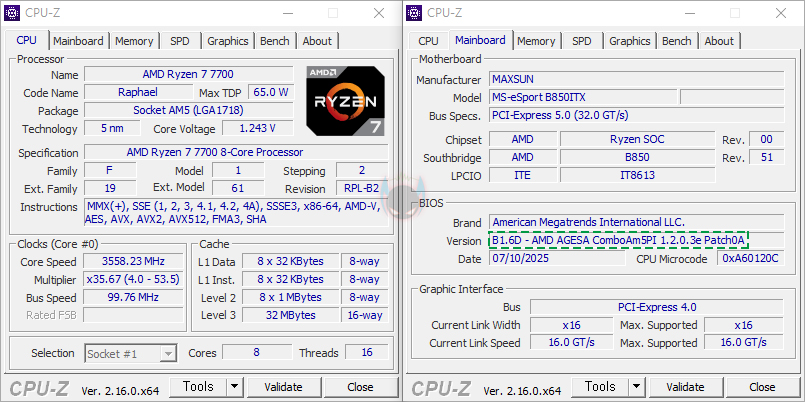Close the left CPU-Z window with X
The height and width of the screenshot is (402, 805).
click(x=379, y=13)
